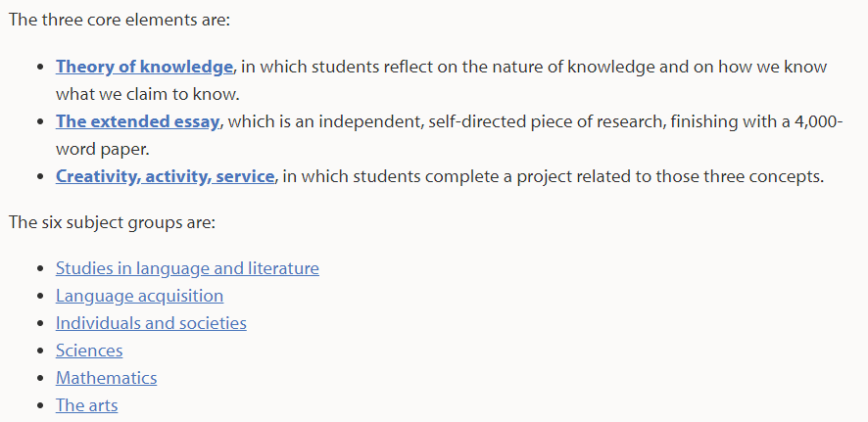Open the Mathematics subject link
This screenshot has width=868, height=422.
pos(106,378)
